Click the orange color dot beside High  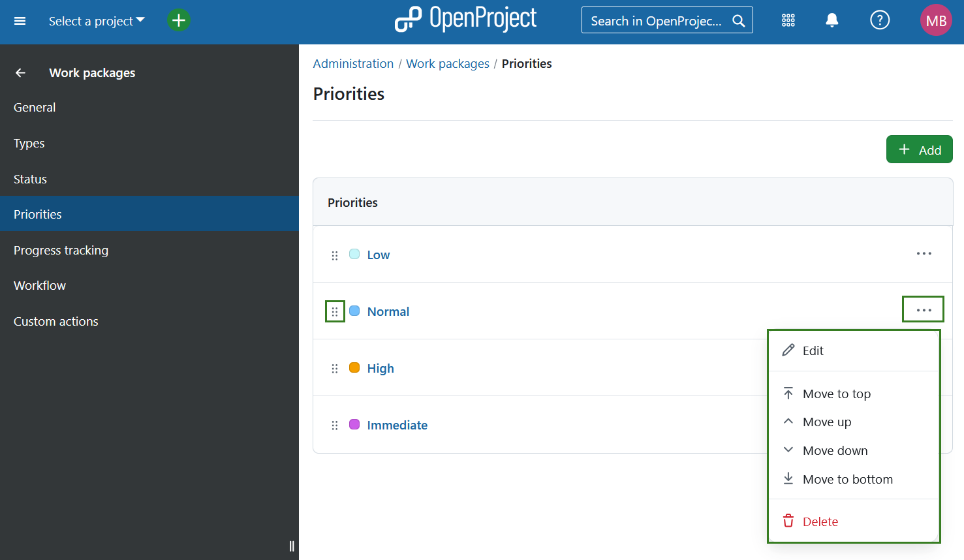point(354,367)
